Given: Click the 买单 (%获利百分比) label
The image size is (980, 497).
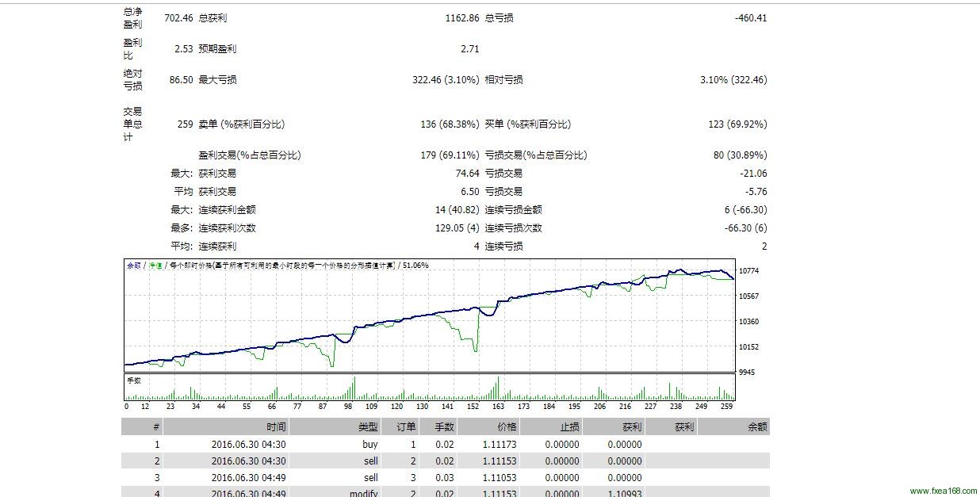Looking at the screenshot, I should tap(527, 124).
